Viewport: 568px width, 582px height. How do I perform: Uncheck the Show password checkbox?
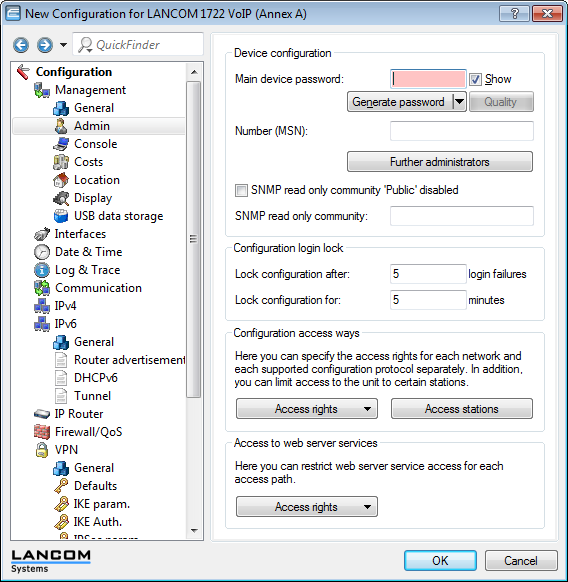tap(475, 79)
